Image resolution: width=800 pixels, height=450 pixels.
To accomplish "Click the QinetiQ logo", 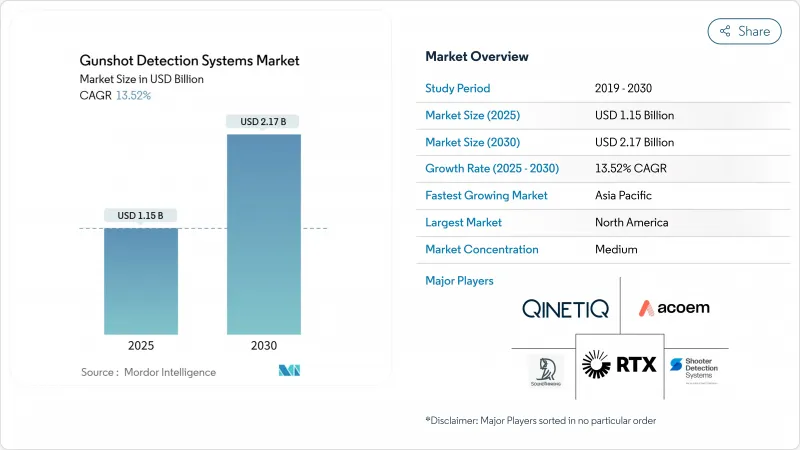I will point(563,308).
